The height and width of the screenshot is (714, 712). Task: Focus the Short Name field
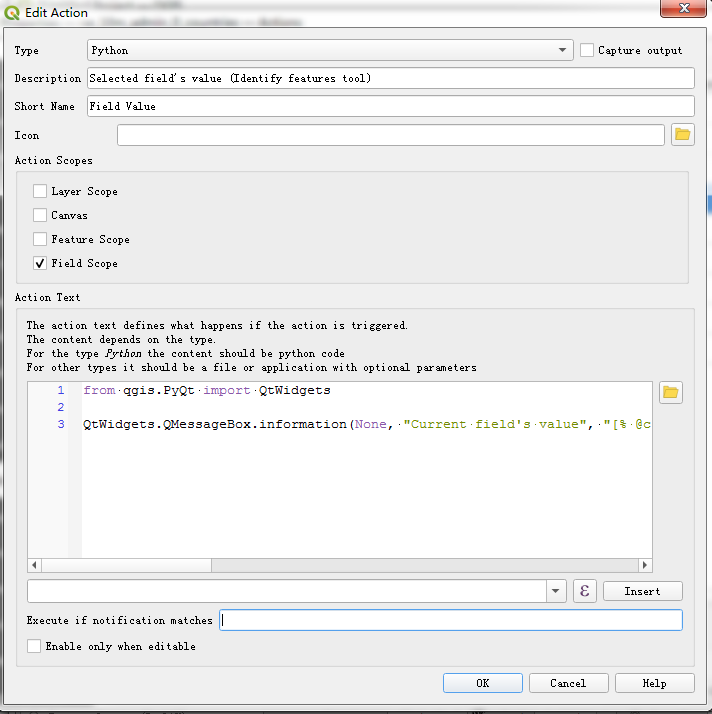click(391, 106)
